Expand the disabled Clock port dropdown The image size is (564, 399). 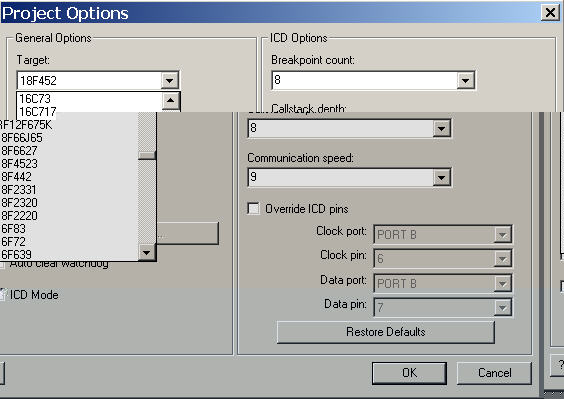(502, 235)
